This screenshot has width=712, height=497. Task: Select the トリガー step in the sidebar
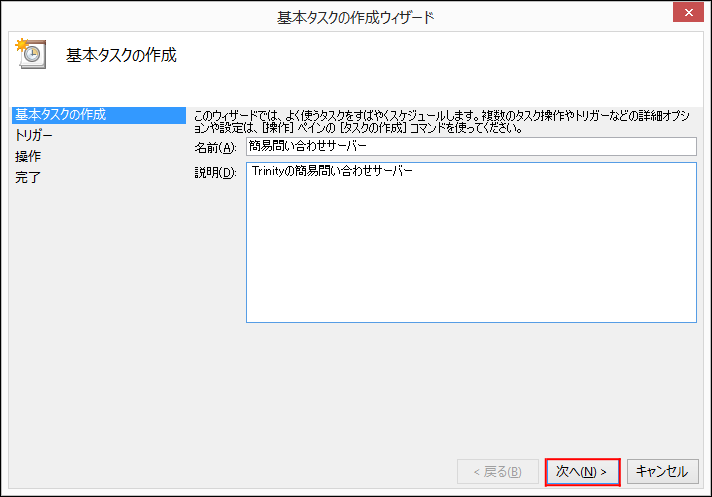(x=34, y=135)
